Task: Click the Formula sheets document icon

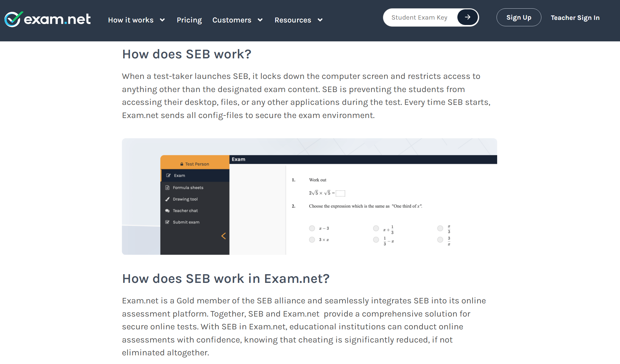Action: (x=167, y=188)
